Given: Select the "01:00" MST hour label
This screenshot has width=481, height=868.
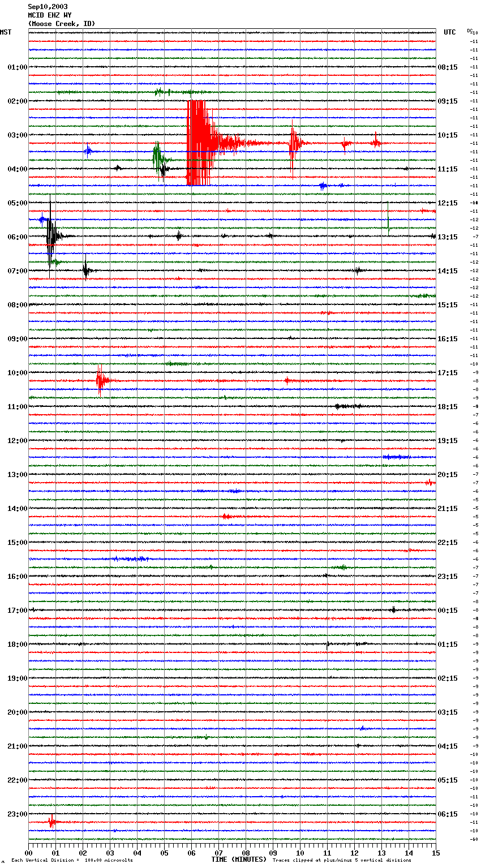Looking at the screenshot, I should click(x=18, y=67).
